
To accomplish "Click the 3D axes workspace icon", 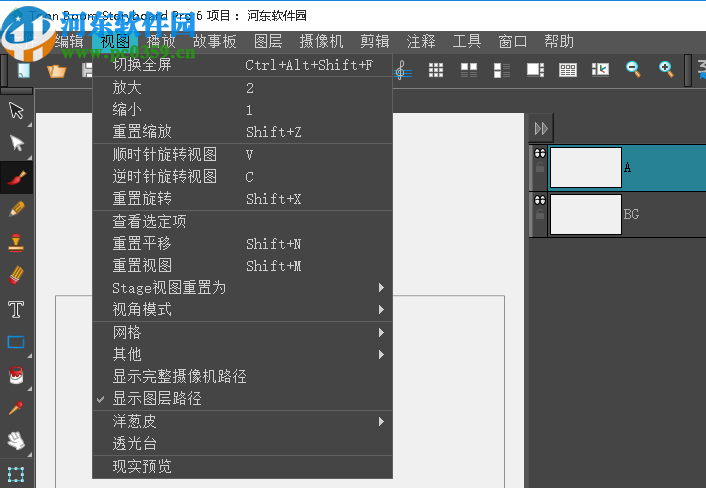I will pyautogui.click(x=600, y=70).
